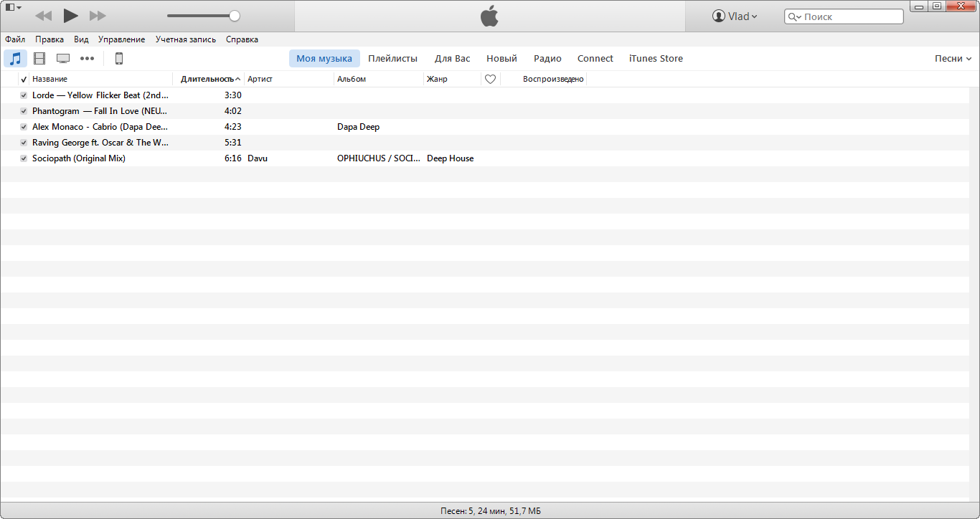The image size is (980, 519).
Task: Uncheck the Lorde Yellow Flicker Beat track
Action: 24,95
